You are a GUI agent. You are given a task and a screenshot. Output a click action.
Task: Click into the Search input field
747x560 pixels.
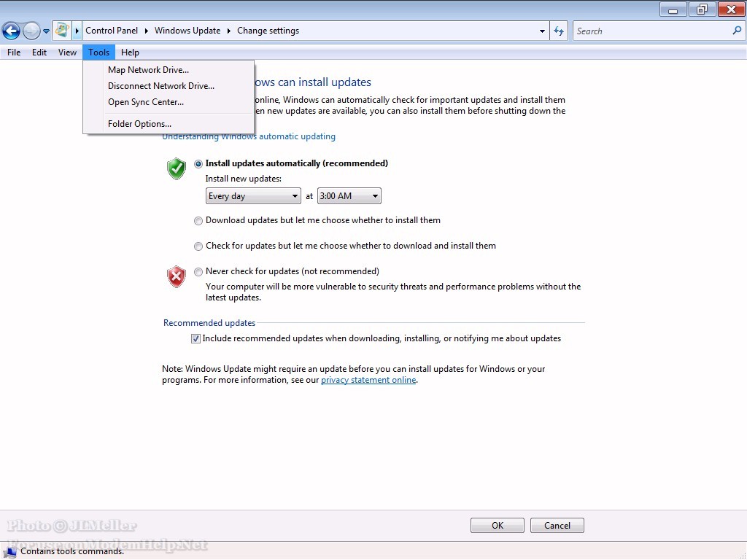(653, 31)
